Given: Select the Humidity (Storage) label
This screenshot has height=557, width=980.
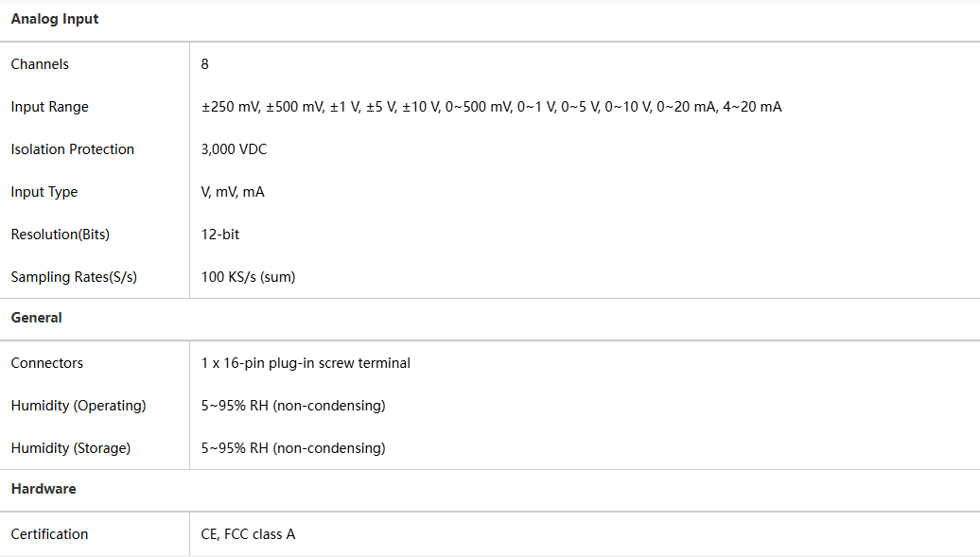Looking at the screenshot, I should pyautogui.click(x=71, y=448).
